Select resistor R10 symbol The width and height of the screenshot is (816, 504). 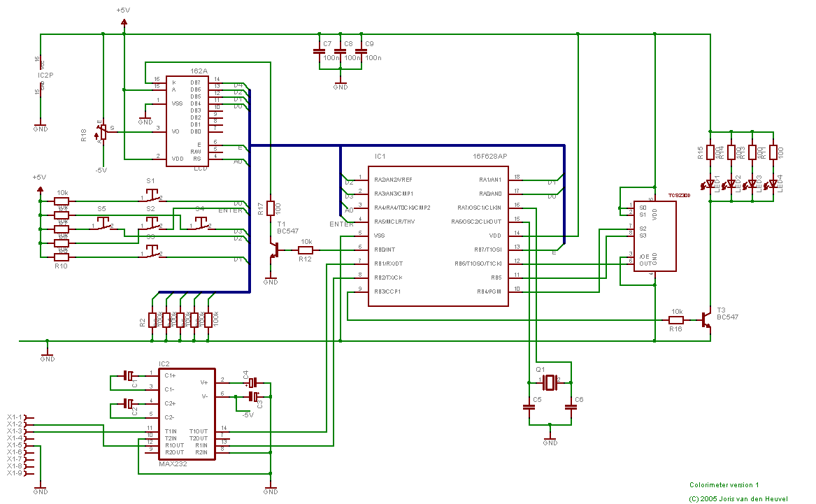point(62,257)
